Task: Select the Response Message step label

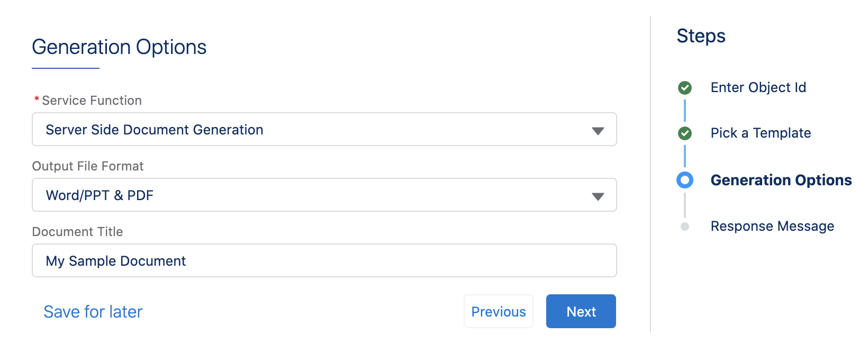Action: coord(772,226)
